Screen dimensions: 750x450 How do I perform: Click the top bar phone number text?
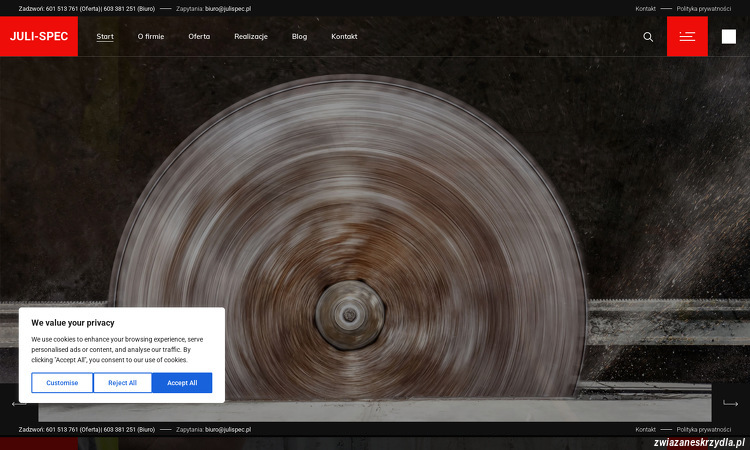coord(87,9)
